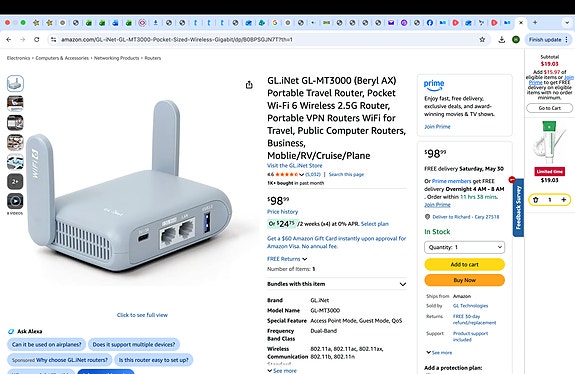Screen dimensions: 575x374
Task: Click to see full view link
Action: point(142,315)
